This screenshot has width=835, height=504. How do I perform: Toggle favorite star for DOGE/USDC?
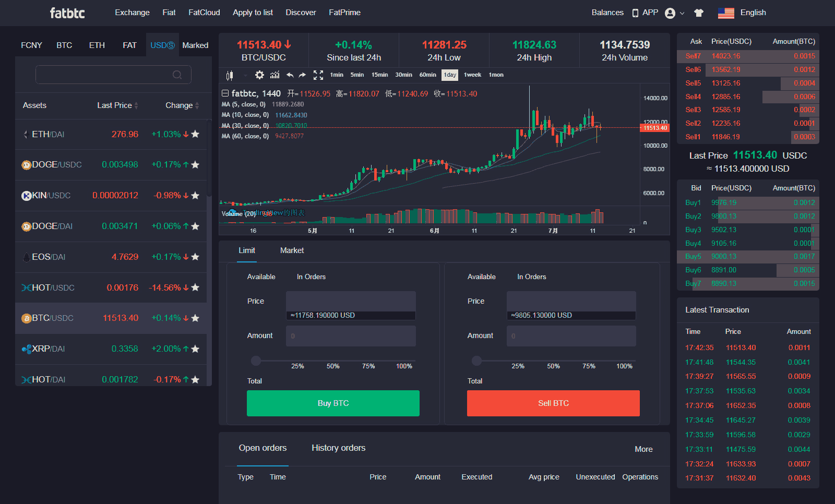click(x=195, y=165)
